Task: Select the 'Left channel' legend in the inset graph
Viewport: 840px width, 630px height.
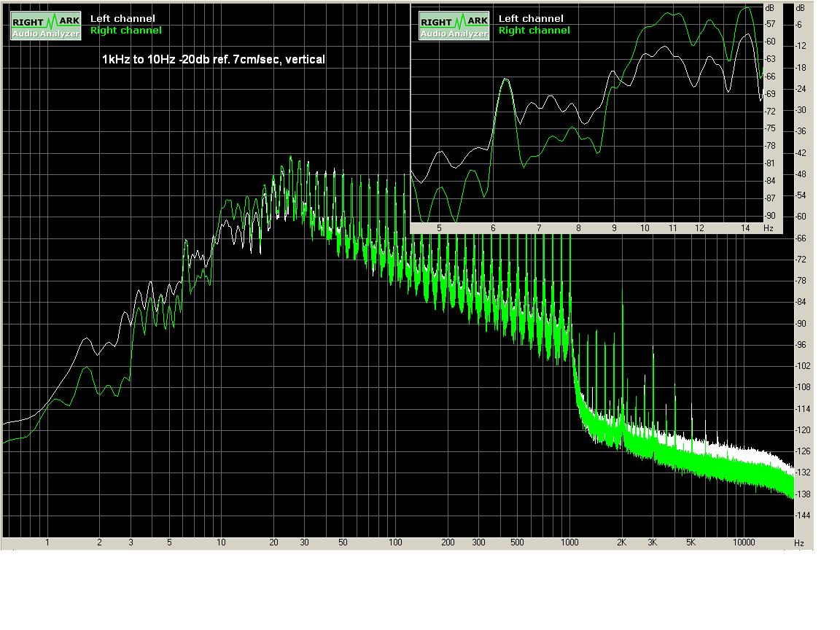Action: coord(531,18)
